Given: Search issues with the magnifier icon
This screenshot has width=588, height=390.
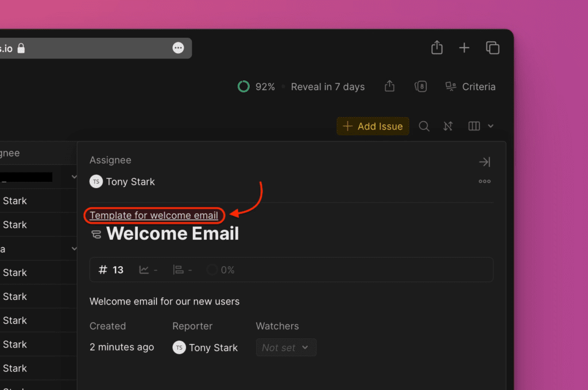Looking at the screenshot, I should click(424, 126).
